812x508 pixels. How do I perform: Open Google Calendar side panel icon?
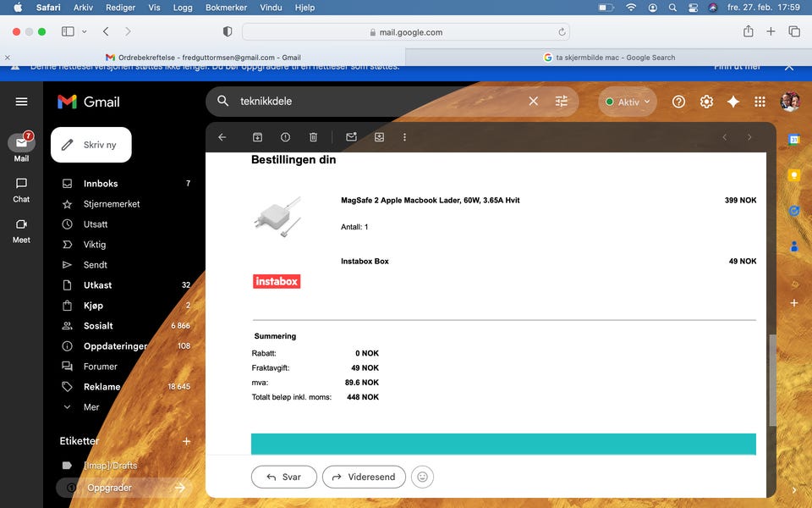[794, 139]
